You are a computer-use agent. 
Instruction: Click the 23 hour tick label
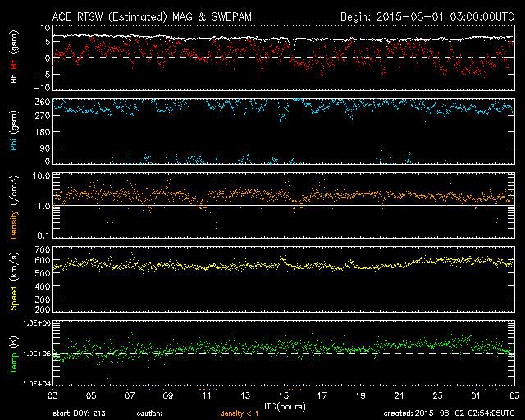(x=436, y=396)
